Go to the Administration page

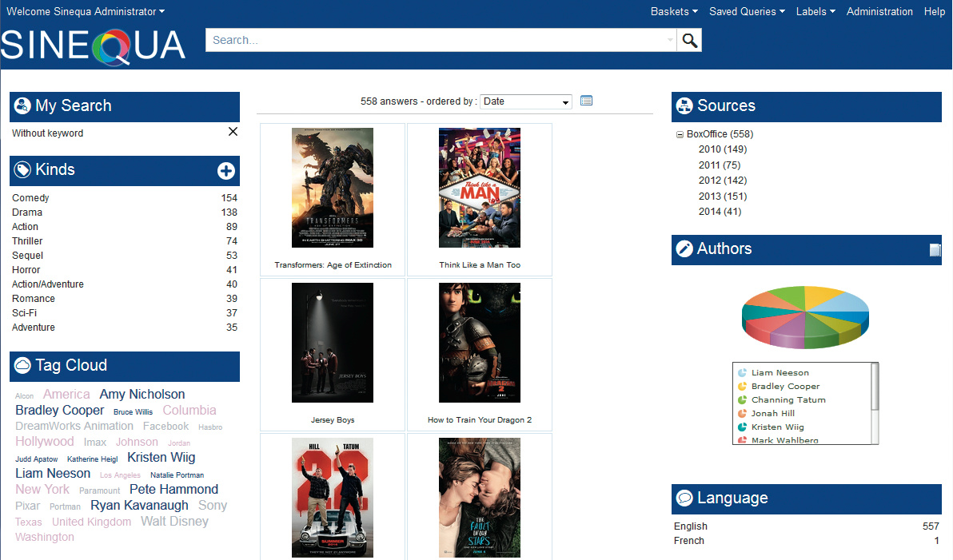pos(879,12)
